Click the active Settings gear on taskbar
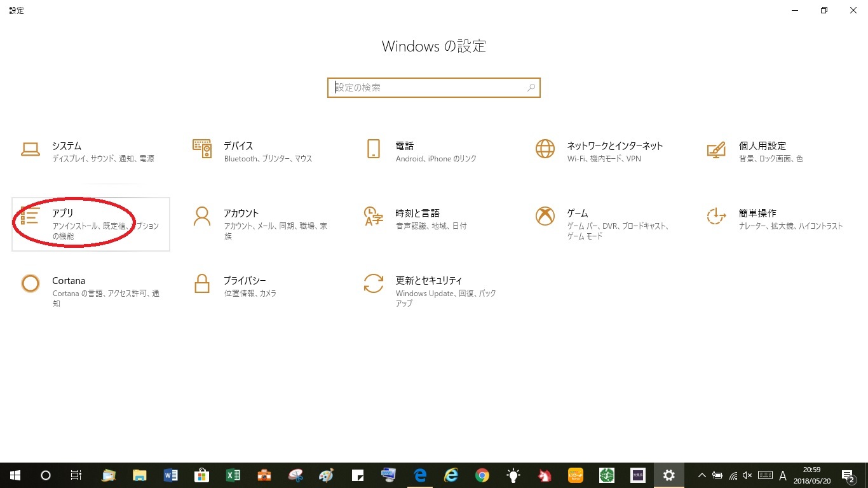 pos(668,475)
